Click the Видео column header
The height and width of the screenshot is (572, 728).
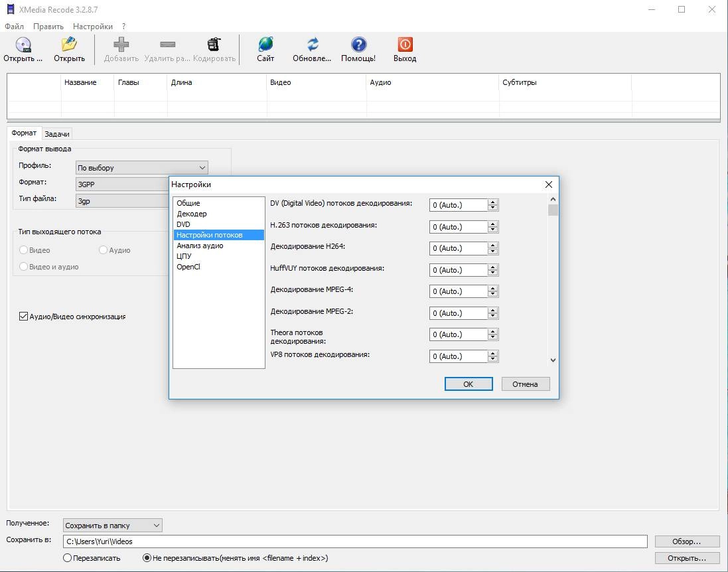pos(317,82)
